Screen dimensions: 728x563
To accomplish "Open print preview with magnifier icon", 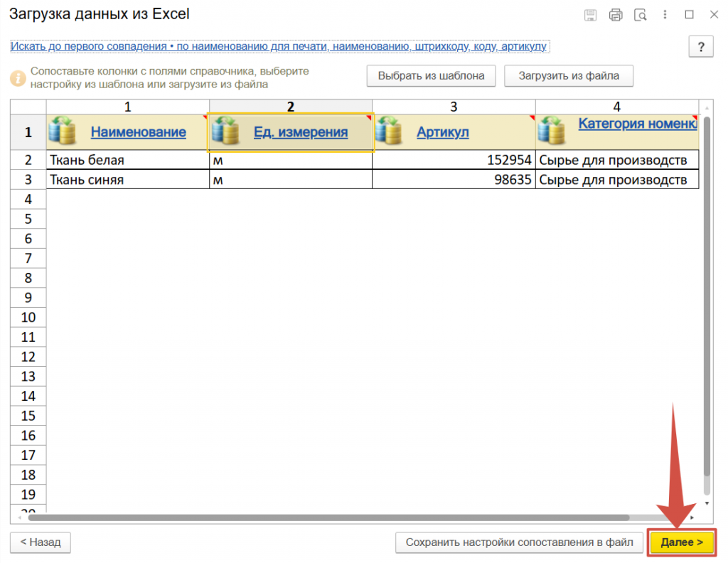I will click(641, 15).
